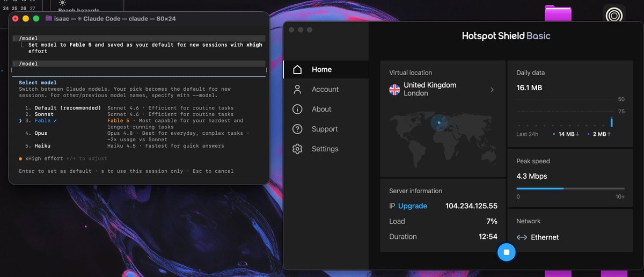Click the Daily data usage bar chart
Image resolution: width=644 pixels, height=277 pixels.
(570, 113)
